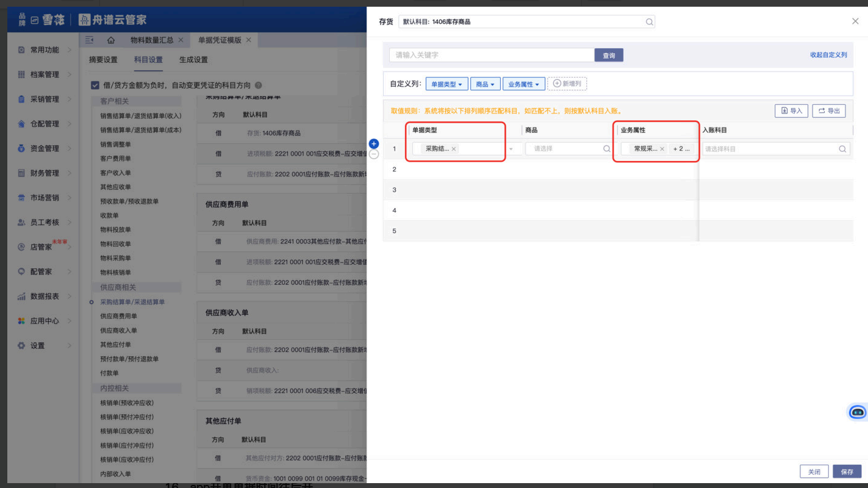Click the search icon in 入账科目 field

pyautogui.click(x=842, y=149)
